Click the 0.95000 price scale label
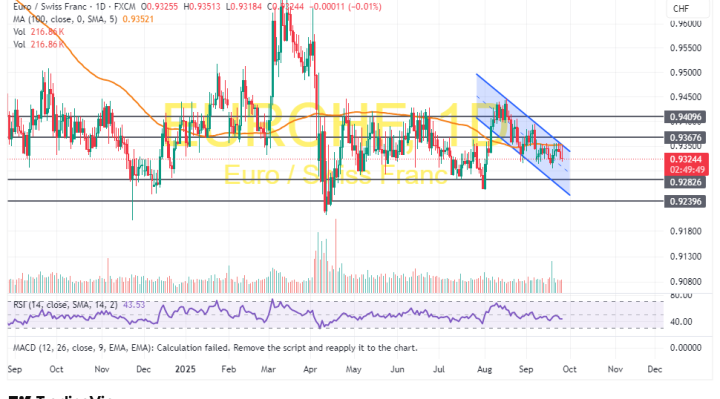Screen dimensions: 720x399 (x=686, y=73)
